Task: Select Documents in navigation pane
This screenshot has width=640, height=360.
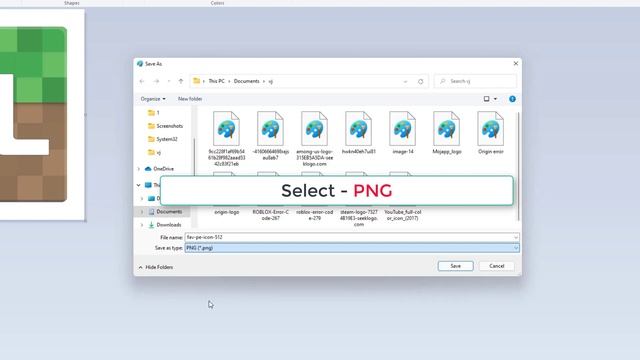Action: coord(165,211)
